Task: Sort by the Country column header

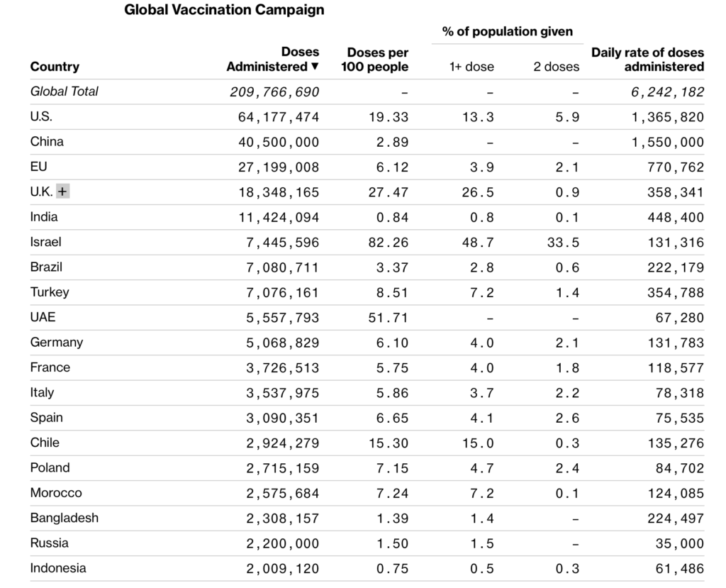Action: click(x=55, y=67)
